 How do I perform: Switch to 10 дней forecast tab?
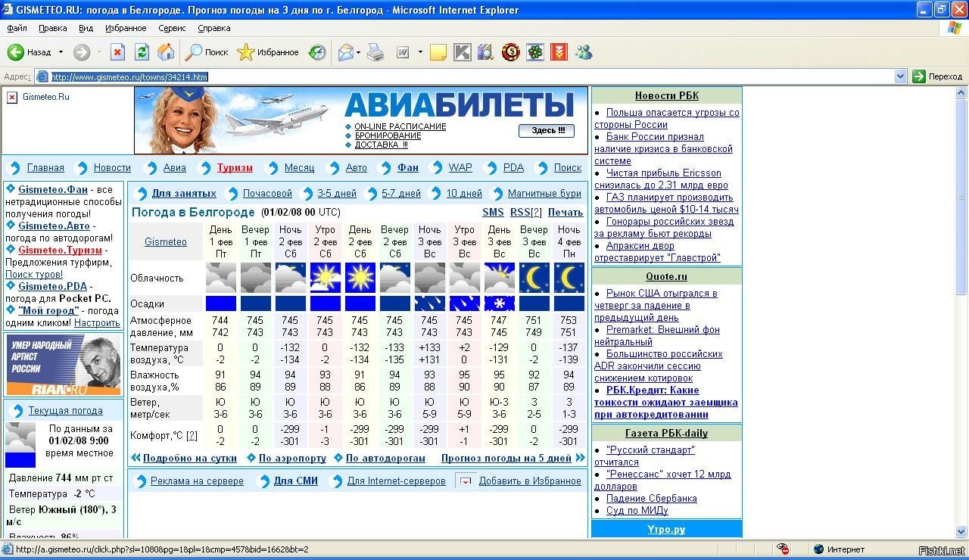click(464, 194)
